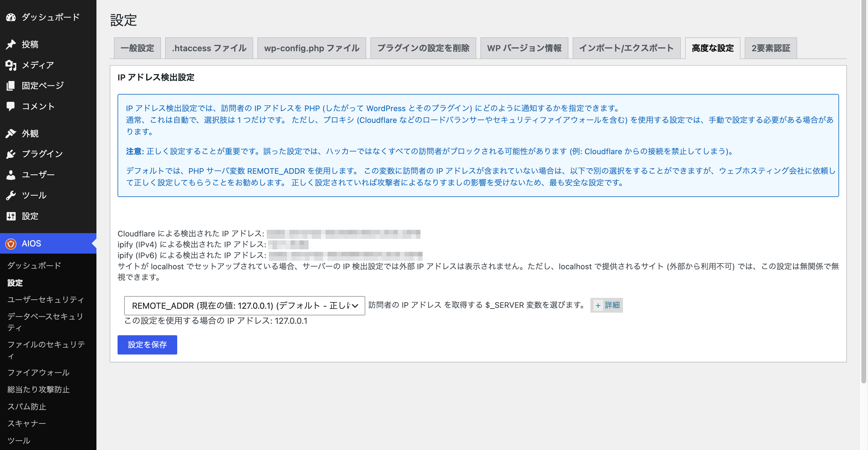Switch to the 一般設定 tab

pyautogui.click(x=137, y=48)
